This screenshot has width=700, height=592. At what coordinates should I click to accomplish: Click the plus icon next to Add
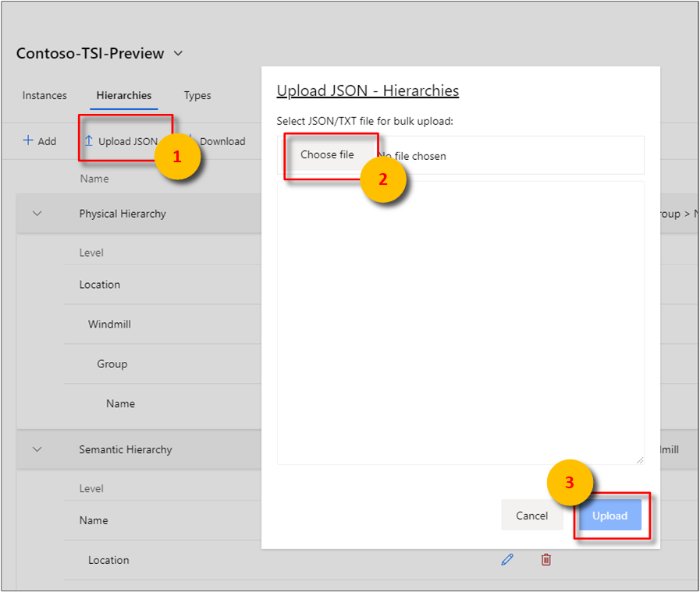(27, 140)
